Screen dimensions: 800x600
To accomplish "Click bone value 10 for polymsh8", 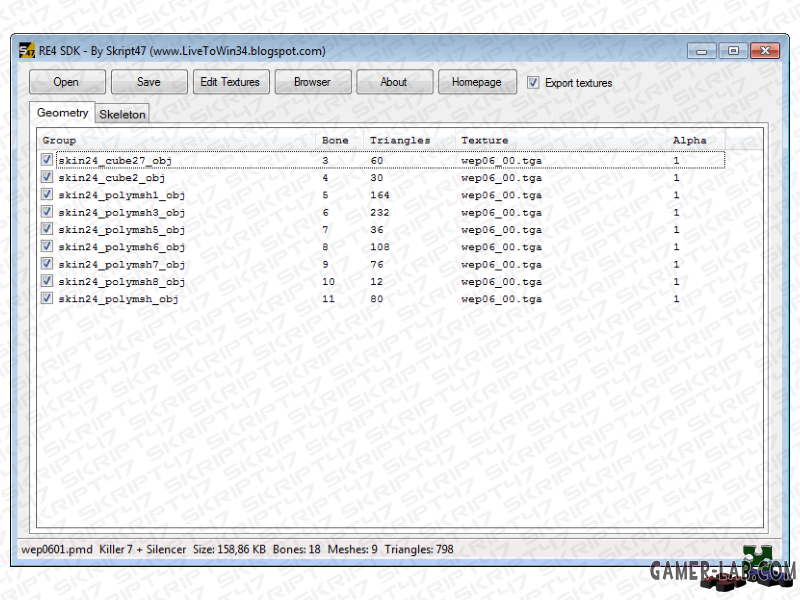I will click(x=329, y=282).
